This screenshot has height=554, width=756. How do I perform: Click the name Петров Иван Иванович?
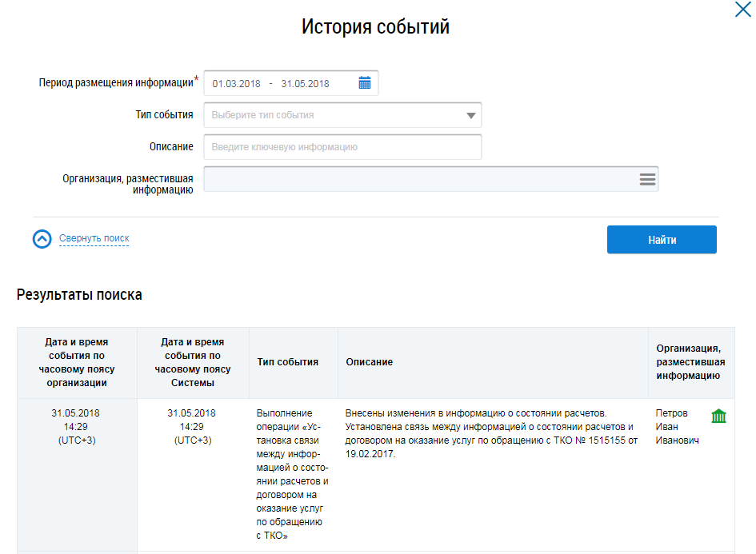pos(677,427)
